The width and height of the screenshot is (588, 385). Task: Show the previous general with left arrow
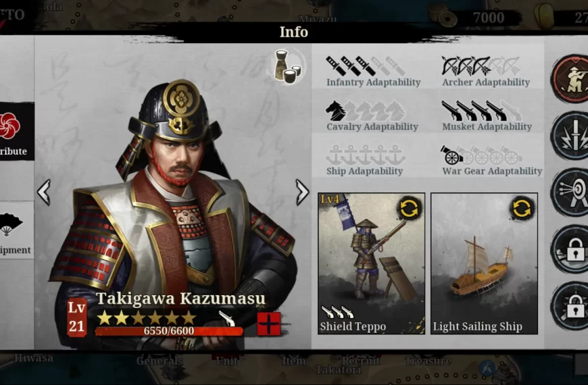(44, 192)
